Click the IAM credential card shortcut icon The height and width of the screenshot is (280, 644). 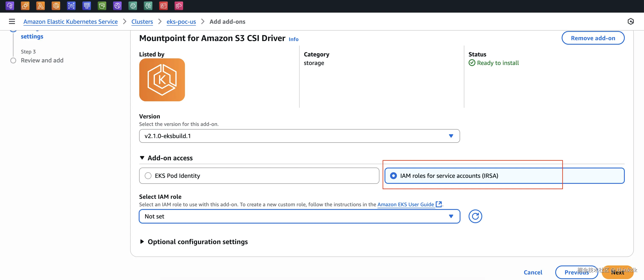pyautogui.click(x=163, y=6)
